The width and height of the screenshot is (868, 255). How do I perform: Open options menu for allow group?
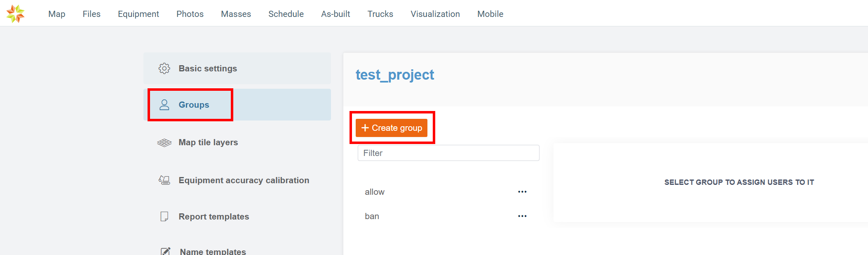click(522, 192)
